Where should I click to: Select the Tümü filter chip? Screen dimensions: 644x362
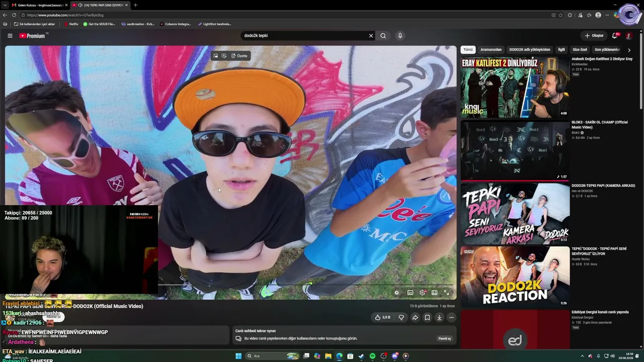pyautogui.click(x=468, y=50)
